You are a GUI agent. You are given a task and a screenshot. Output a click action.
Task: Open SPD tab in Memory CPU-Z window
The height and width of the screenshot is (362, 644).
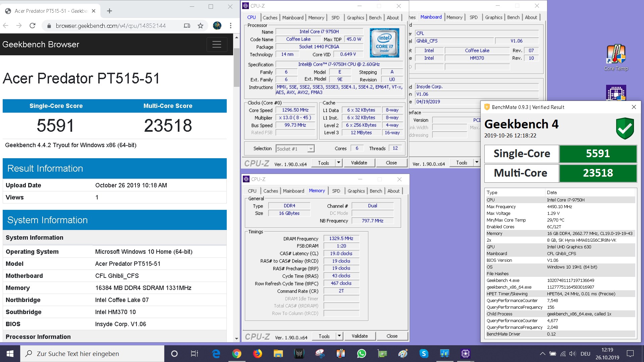[x=336, y=191]
